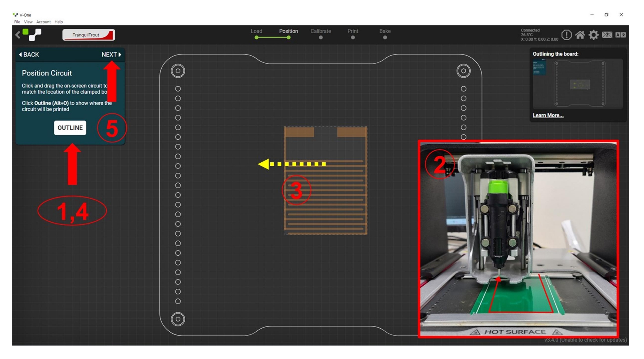Open the Account menu
Screen dimensions: 644x359
(43, 22)
